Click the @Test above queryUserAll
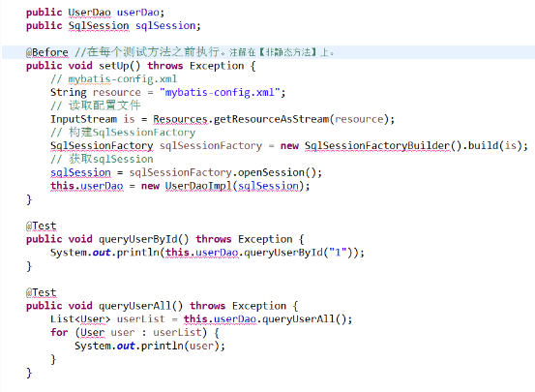Image resolution: width=535 pixels, height=392 pixels. click(x=41, y=292)
